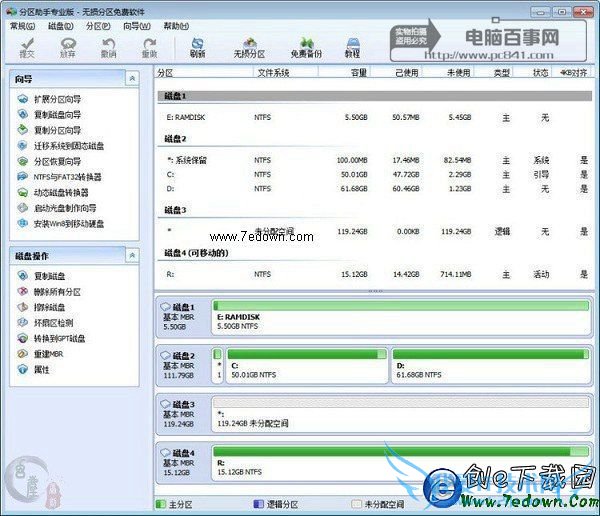Image resolution: width=600 pixels, height=516 pixels.
Task: Select E: RAMDISK block in disk map
Action: pos(401,317)
